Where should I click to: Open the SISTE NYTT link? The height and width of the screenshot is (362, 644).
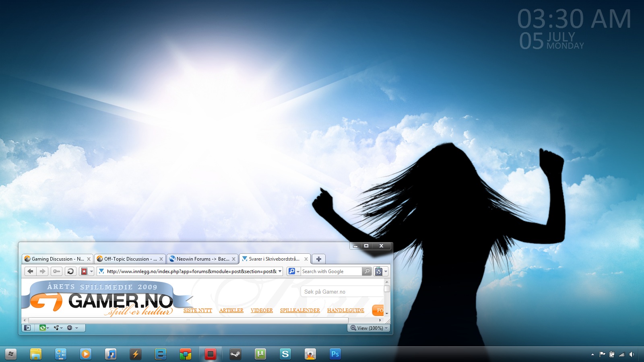click(198, 311)
